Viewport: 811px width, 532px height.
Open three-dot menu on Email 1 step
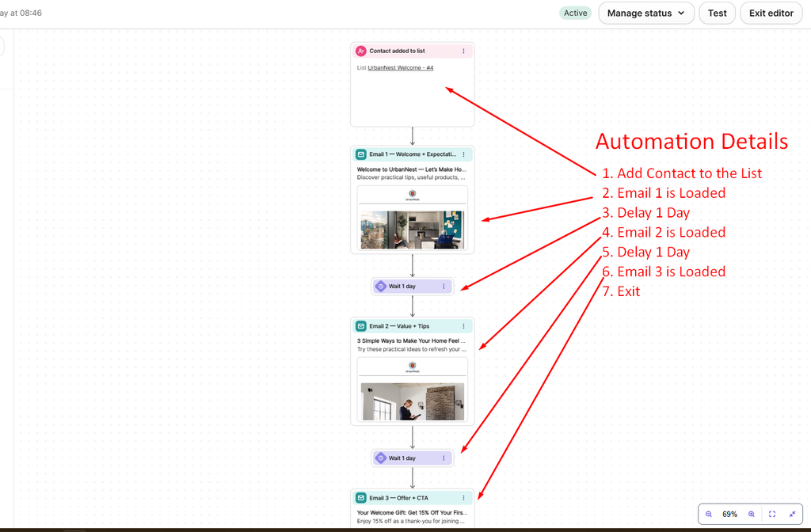point(463,154)
